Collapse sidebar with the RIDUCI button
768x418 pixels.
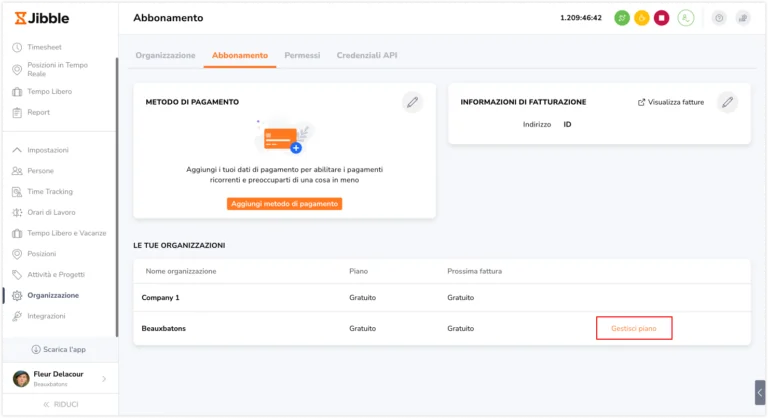pos(60,404)
